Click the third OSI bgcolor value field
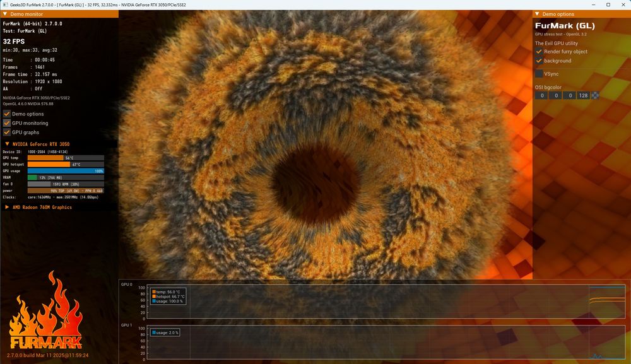Screen dimensions: 631x364 (x=570, y=95)
